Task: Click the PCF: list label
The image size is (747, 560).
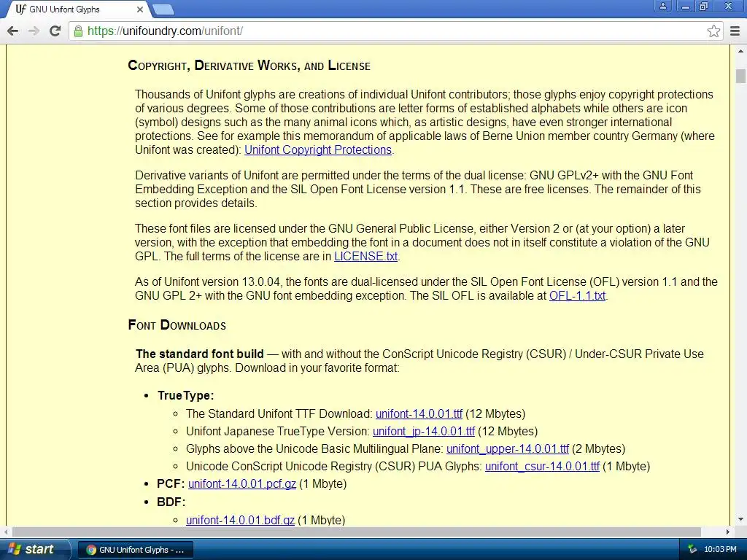Action: click(171, 484)
